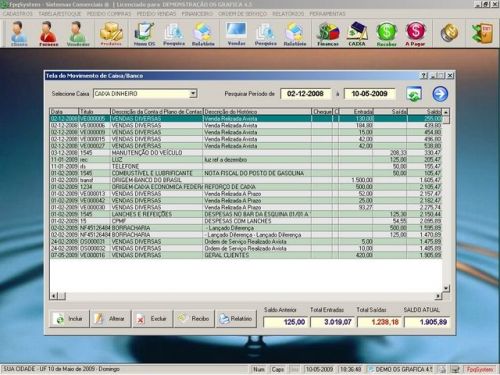Click the green Receber dollar icon

[387, 33]
